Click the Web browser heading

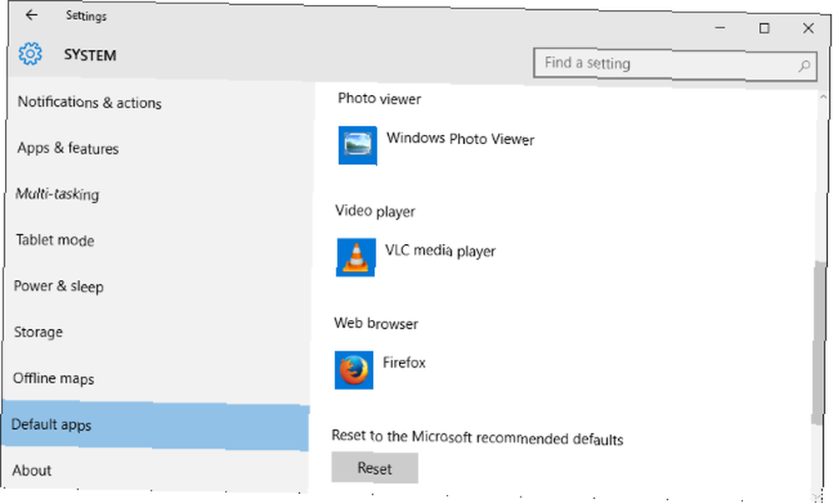pyautogui.click(x=377, y=323)
